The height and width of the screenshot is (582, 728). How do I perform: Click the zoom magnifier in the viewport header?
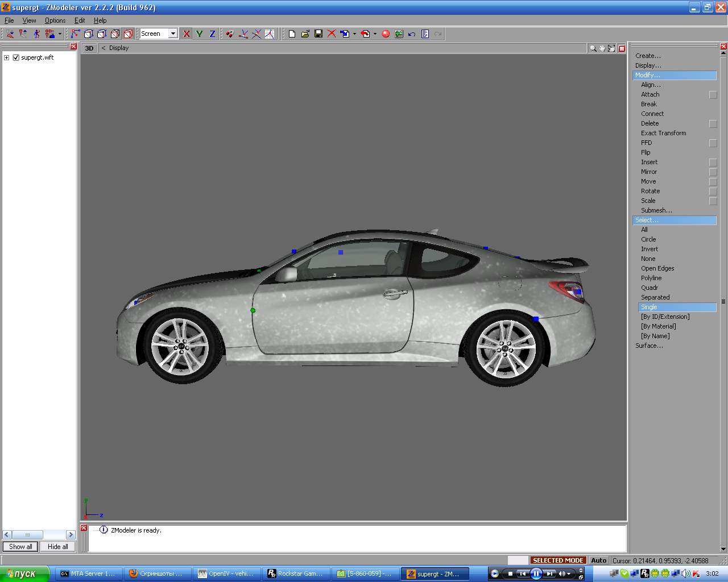[593, 48]
